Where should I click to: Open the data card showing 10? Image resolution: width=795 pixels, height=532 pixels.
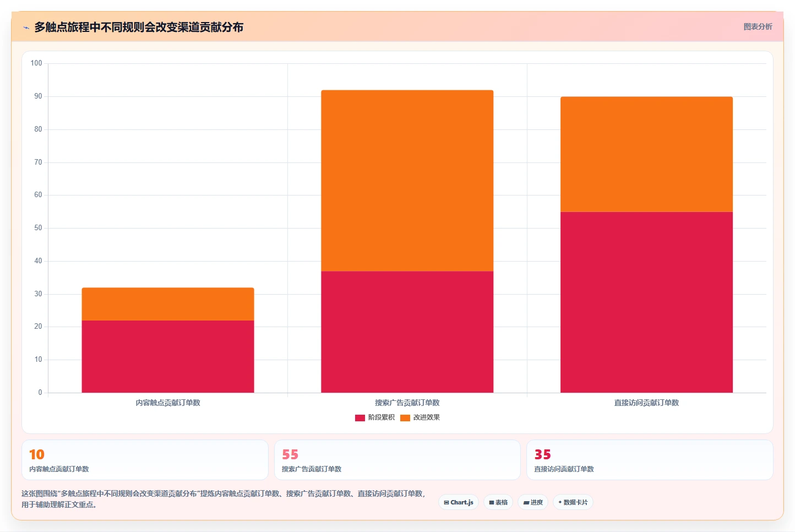coord(145,460)
